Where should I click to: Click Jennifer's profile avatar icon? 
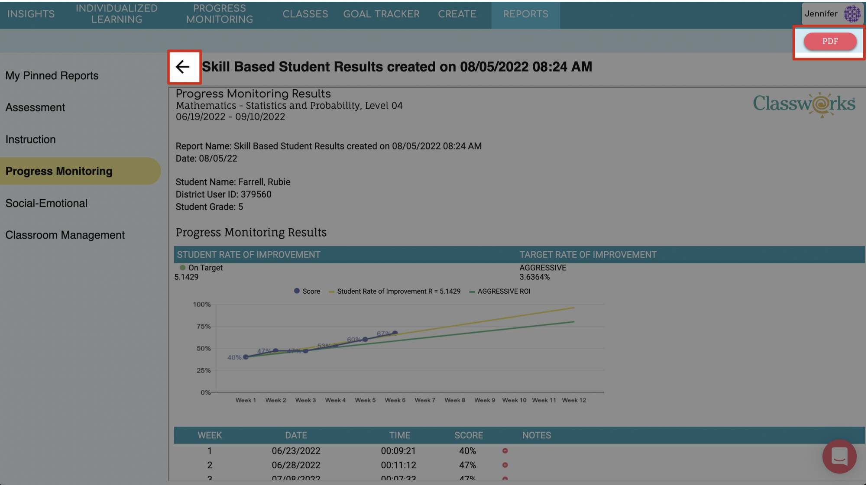click(x=852, y=14)
